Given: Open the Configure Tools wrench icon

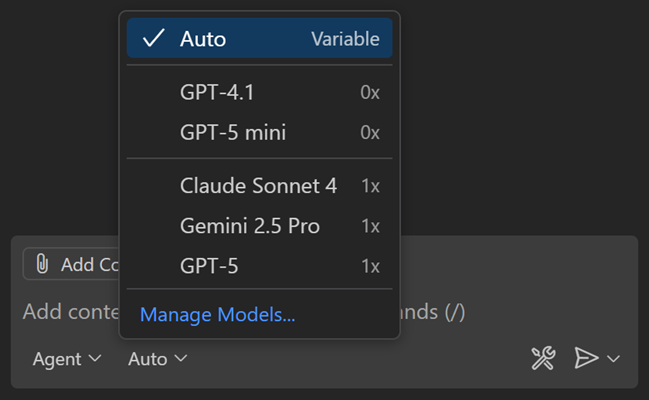Looking at the screenshot, I should [x=542, y=359].
